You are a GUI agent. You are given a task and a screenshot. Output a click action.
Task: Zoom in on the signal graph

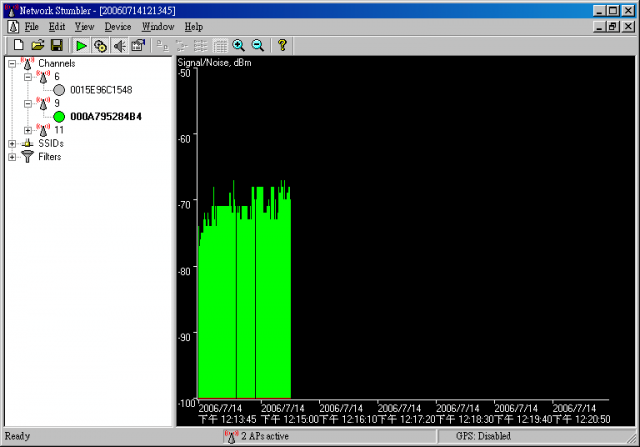pos(238,46)
